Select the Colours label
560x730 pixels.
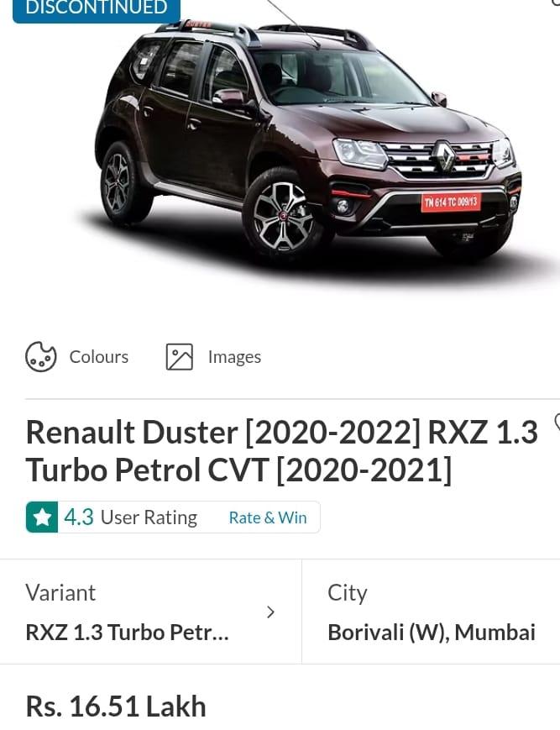coord(98,357)
